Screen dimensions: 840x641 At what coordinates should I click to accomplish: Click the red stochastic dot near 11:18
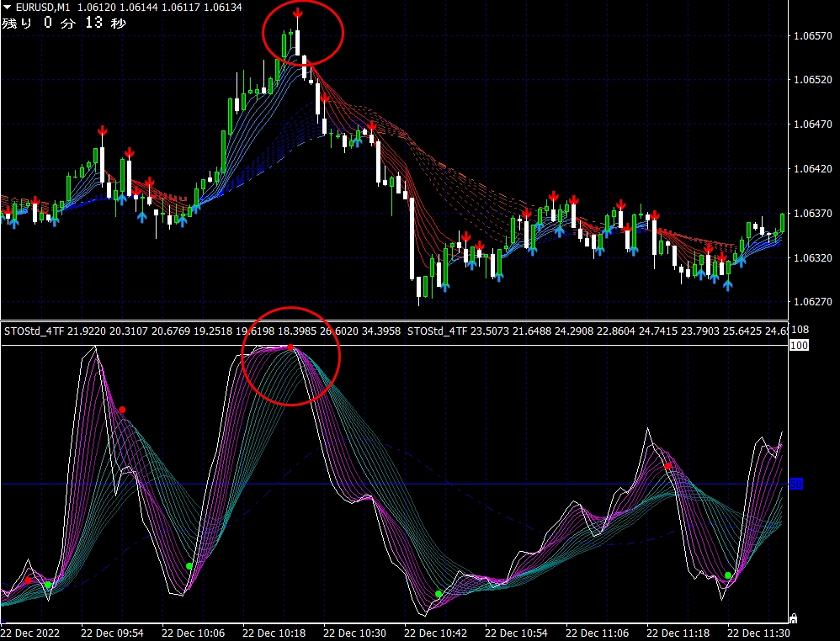pos(667,466)
